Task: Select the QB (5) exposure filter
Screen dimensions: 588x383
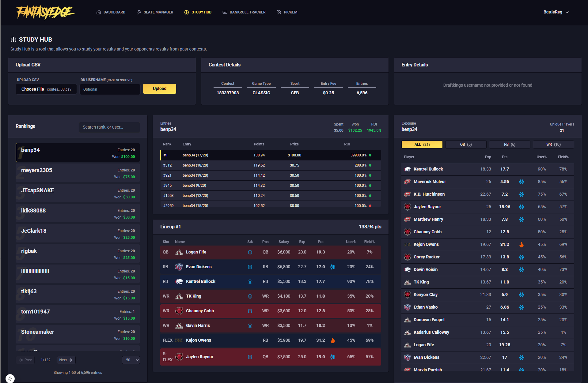Action: (x=466, y=145)
